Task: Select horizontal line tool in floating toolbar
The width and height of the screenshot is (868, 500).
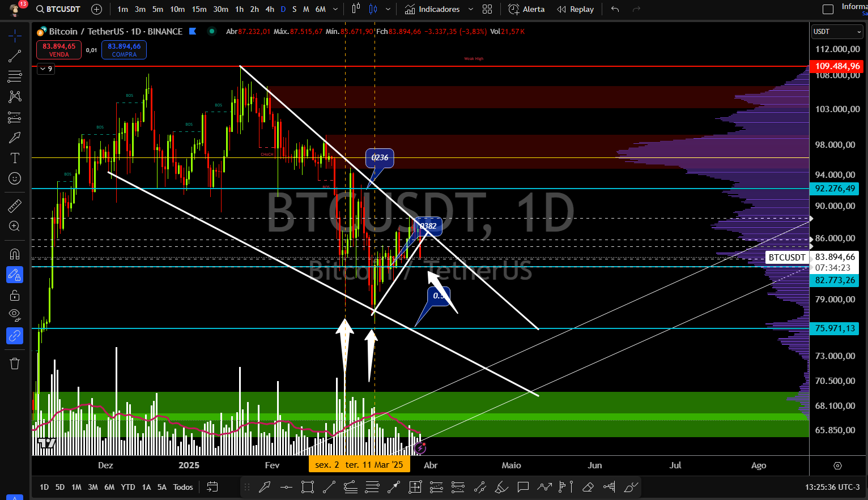Action: pos(286,487)
